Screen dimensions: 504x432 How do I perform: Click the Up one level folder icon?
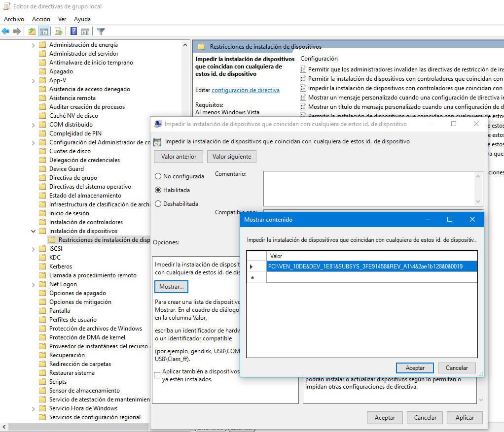[x=32, y=31]
